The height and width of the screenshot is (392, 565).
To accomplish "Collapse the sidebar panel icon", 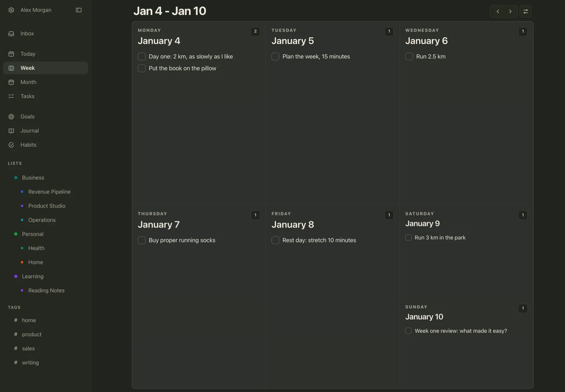I will 79,10.
